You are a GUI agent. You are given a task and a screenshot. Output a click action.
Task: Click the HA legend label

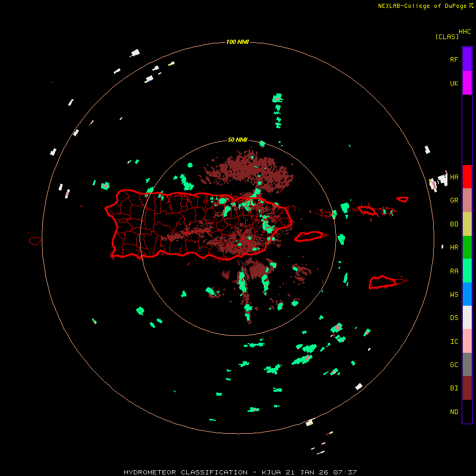coord(454,177)
